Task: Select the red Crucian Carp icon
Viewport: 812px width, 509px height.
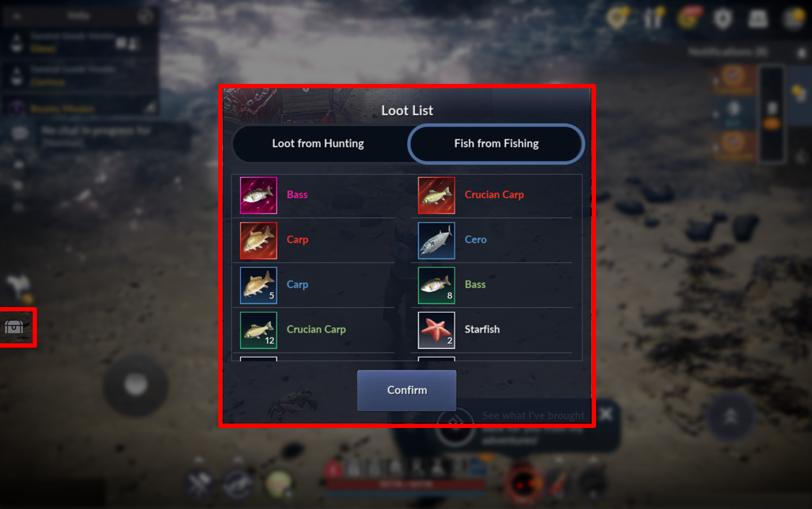Action: click(x=437, y=195)
